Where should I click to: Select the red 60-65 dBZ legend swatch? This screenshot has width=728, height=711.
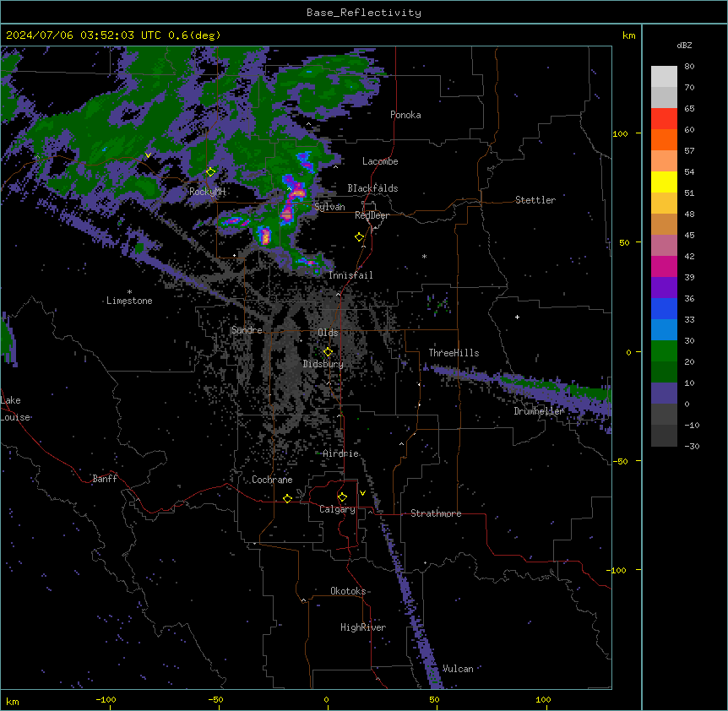point(664,119)
